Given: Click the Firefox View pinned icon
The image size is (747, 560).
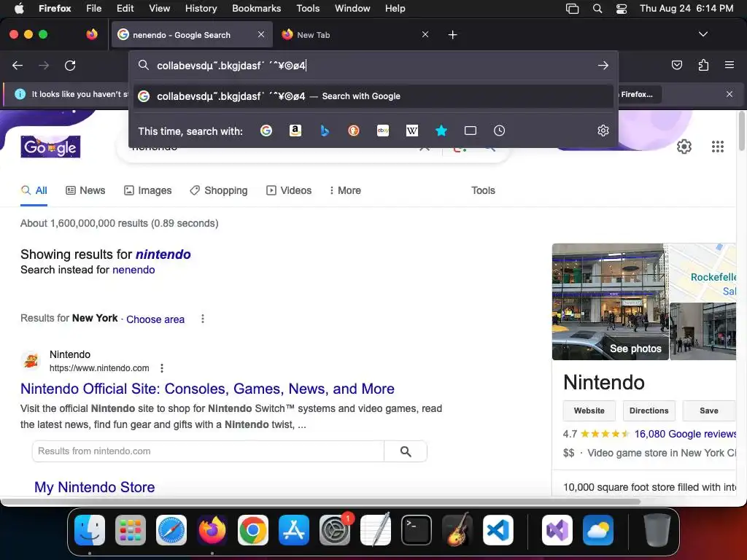Looking at the screenshot, I should pos(92,34).
